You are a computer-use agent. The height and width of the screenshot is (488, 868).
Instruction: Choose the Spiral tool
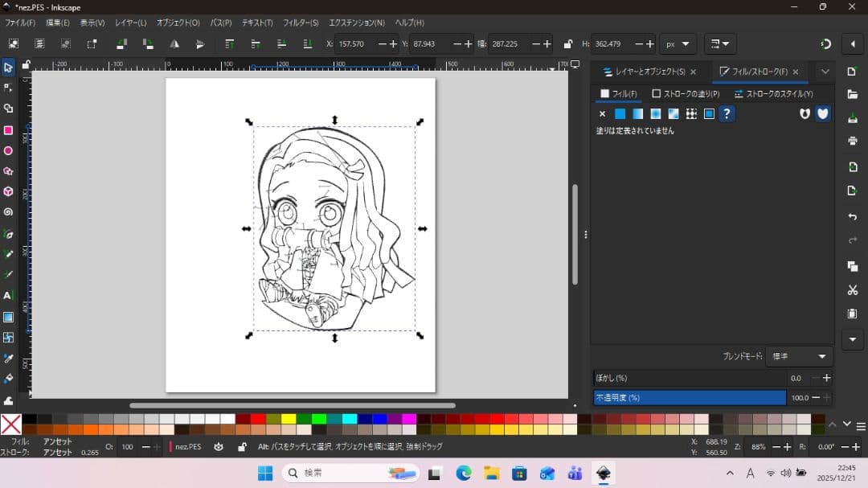[x=8, y=212]
